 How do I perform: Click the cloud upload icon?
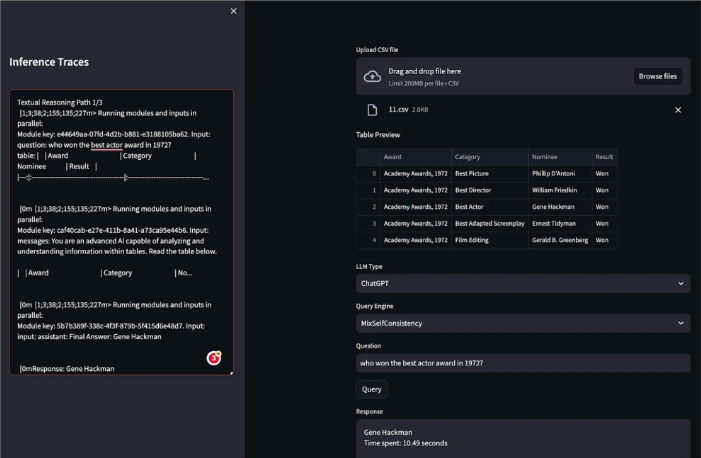coord(372,76)
